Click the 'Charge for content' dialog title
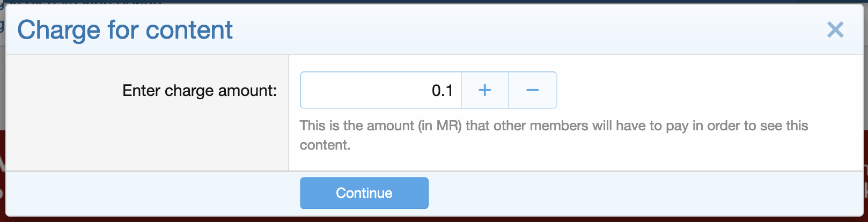 click(125, 30)
